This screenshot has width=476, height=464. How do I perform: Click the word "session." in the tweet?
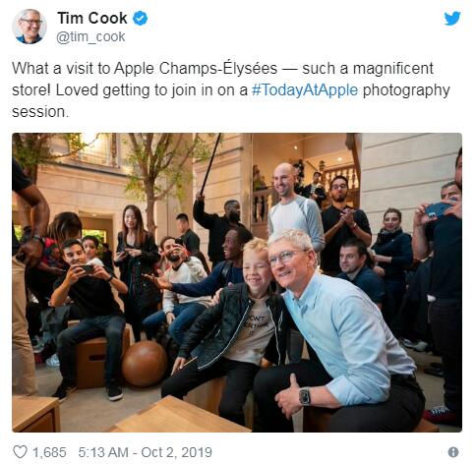pos(40,112)
